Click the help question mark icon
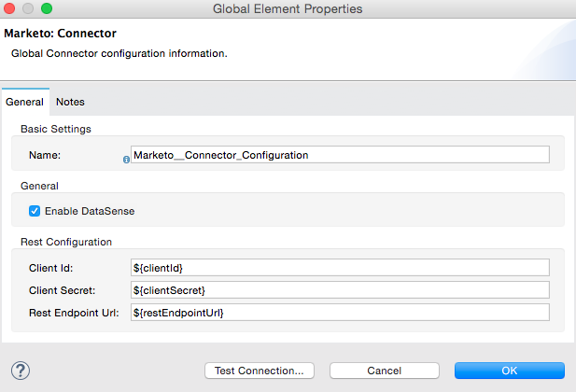The width and height of the screenshot is (576, 392). pos(21,371)
